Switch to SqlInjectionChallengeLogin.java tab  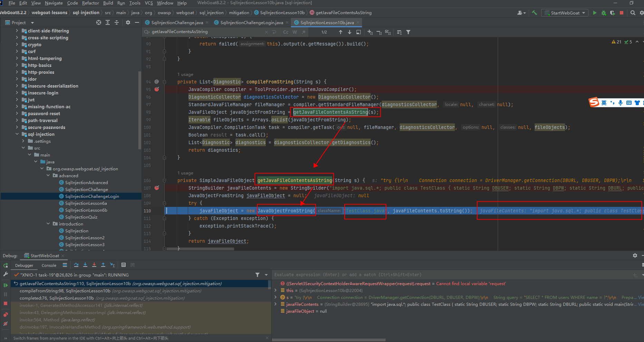[x=251, y=22]
